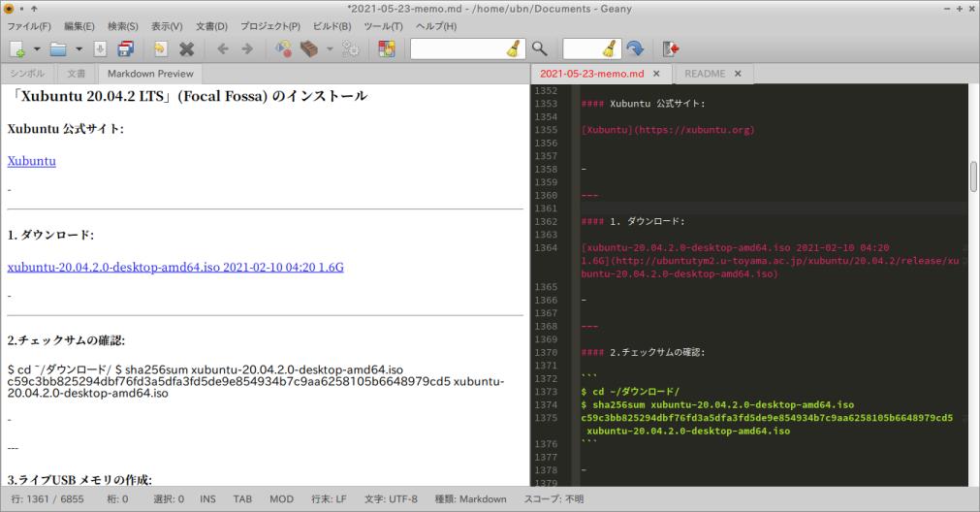The width and height of the screenshot is (980, 512).
Task: Click the Jump to line arrow icon
Action: coord(635,48)
